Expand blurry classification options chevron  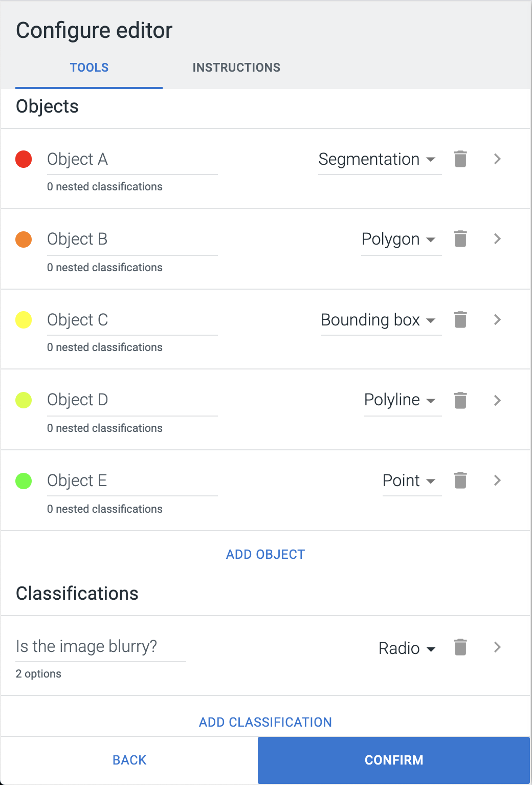coord(497,647)
